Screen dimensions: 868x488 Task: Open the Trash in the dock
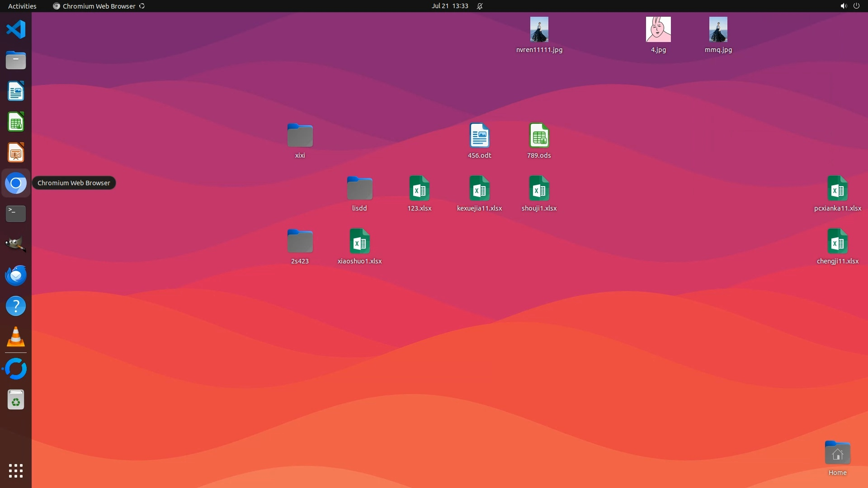[16, 400]
